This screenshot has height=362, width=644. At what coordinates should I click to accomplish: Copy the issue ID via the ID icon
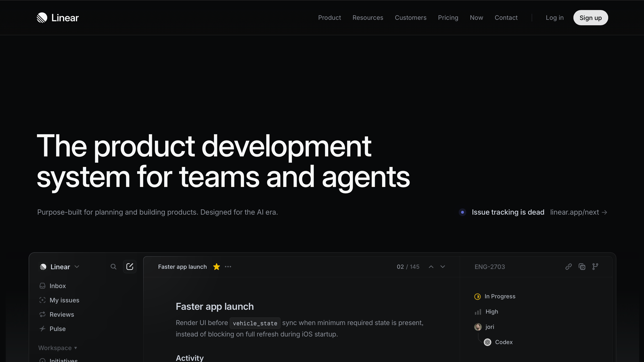click(582, 267)
